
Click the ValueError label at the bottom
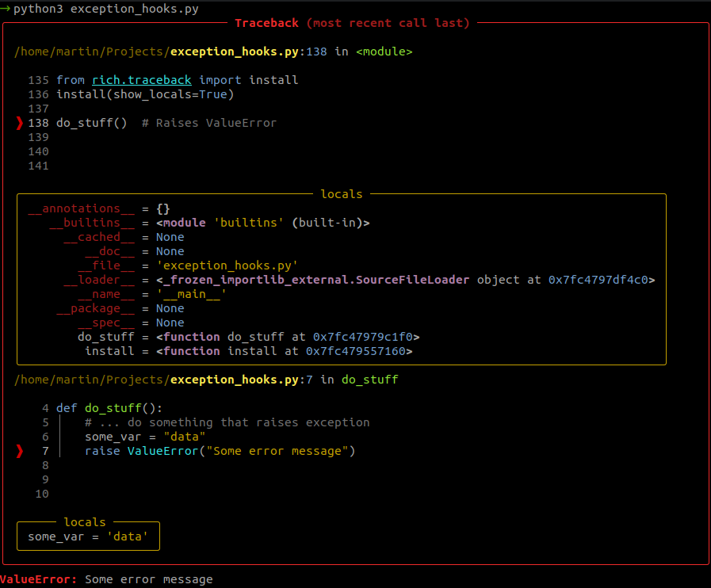tap(39, 579)
